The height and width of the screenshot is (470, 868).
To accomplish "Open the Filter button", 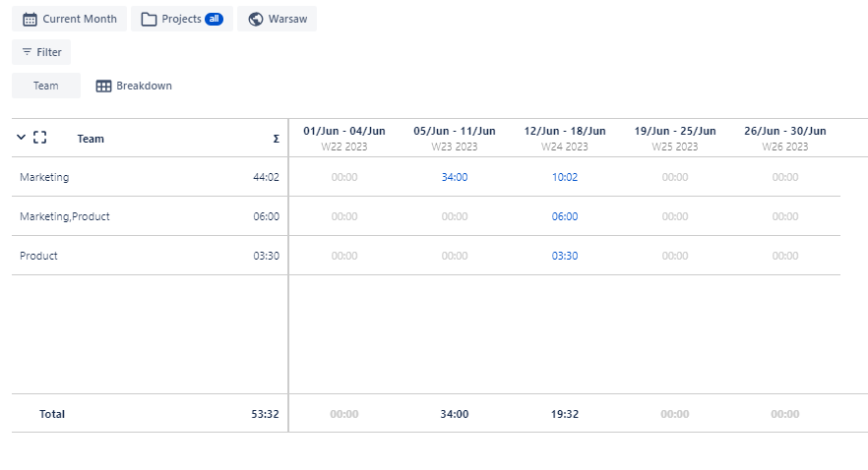I will coord(41,52).
